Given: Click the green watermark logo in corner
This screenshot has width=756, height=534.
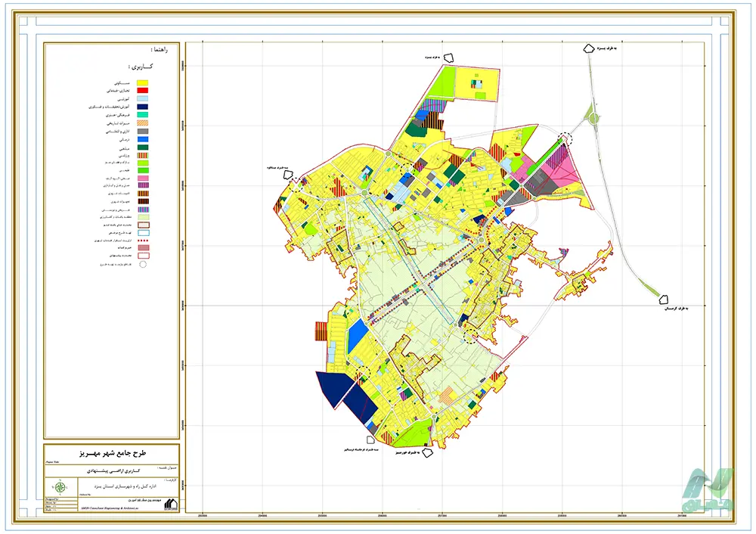Looking at the screenshot, I should tap(709, 491).
